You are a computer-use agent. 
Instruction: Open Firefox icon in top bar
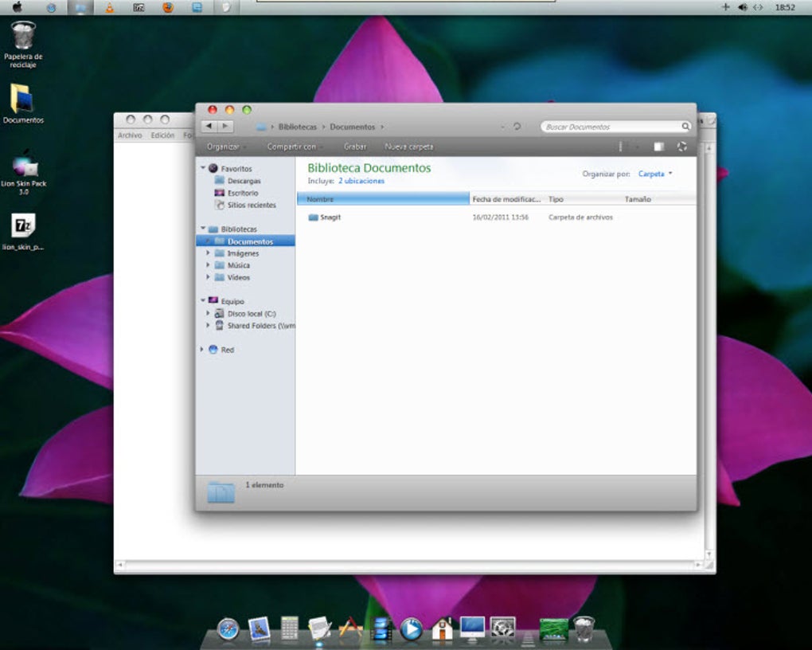point(168,7)
